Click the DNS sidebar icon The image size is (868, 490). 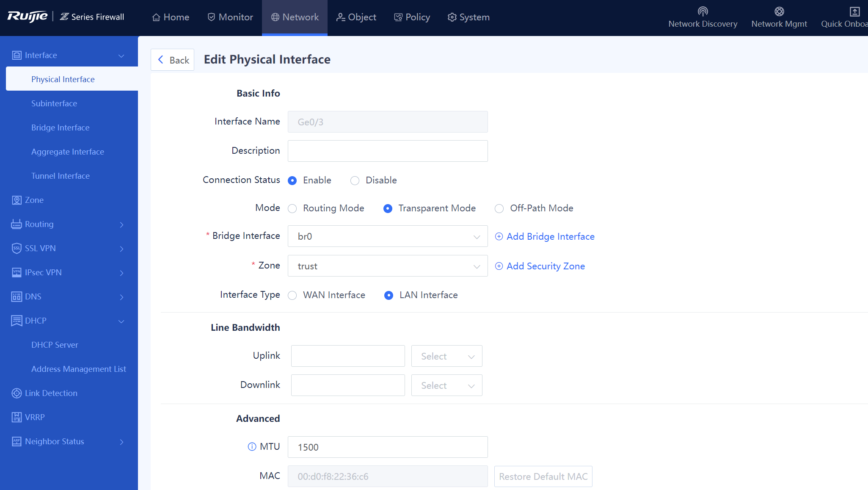coord(17,296)
